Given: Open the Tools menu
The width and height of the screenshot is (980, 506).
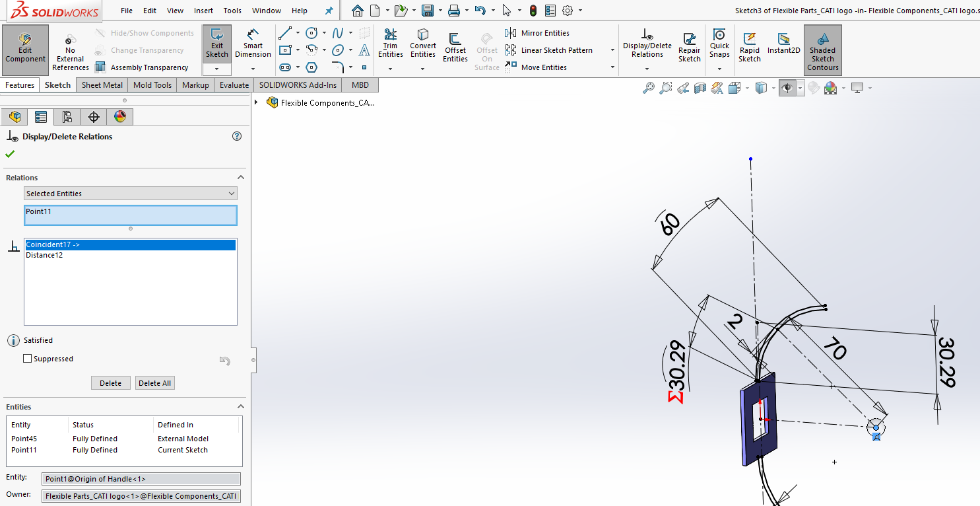Looking at the screenshot, I should tap(232, 11).
